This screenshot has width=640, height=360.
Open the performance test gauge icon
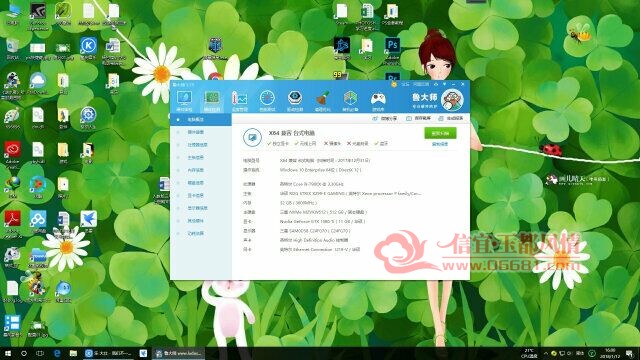[267, 100]
